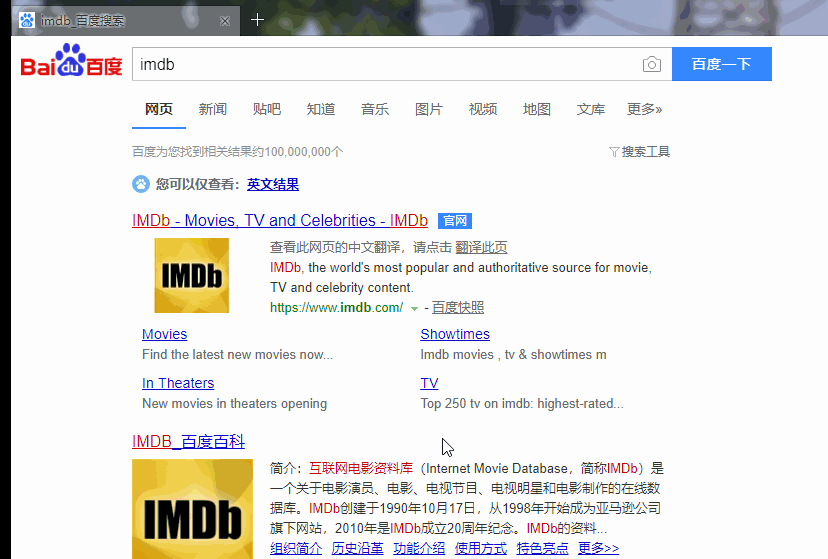Click the IMDb logo thumbnail of first result

(192, 275)
